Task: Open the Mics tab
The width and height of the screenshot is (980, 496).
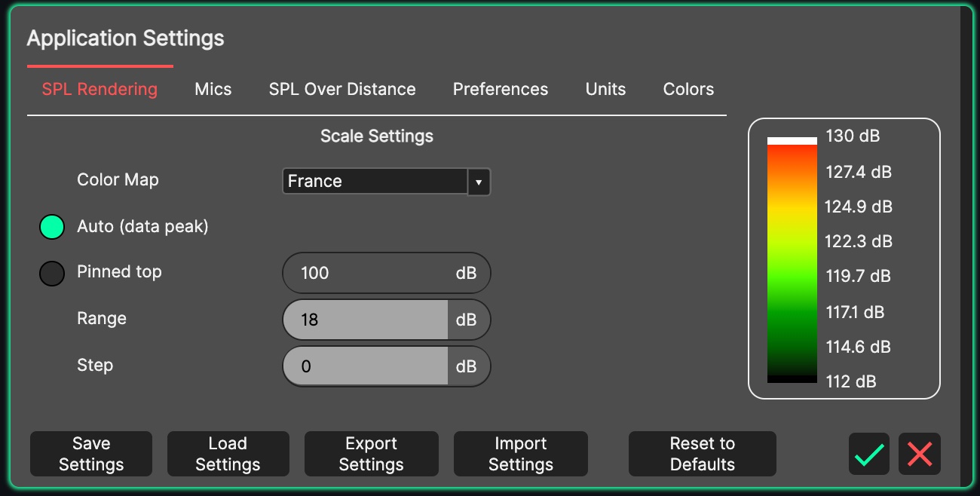Action: click(x=213, y=89)
